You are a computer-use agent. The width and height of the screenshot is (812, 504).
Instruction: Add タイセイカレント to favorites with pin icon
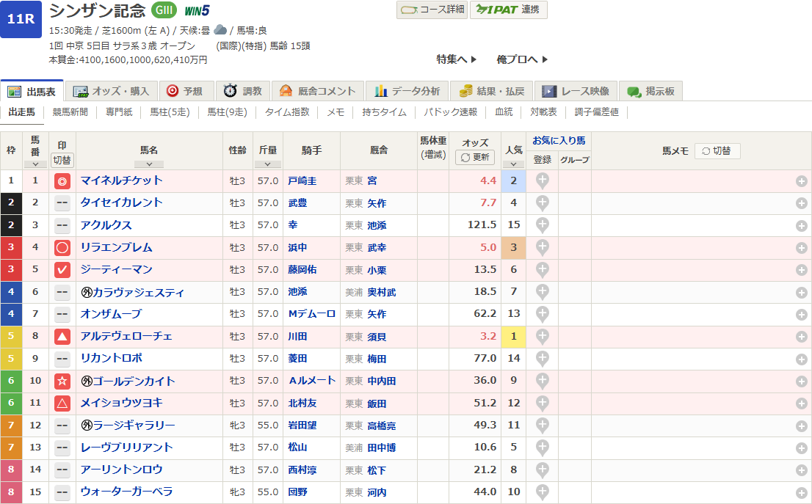coord(542,203)
